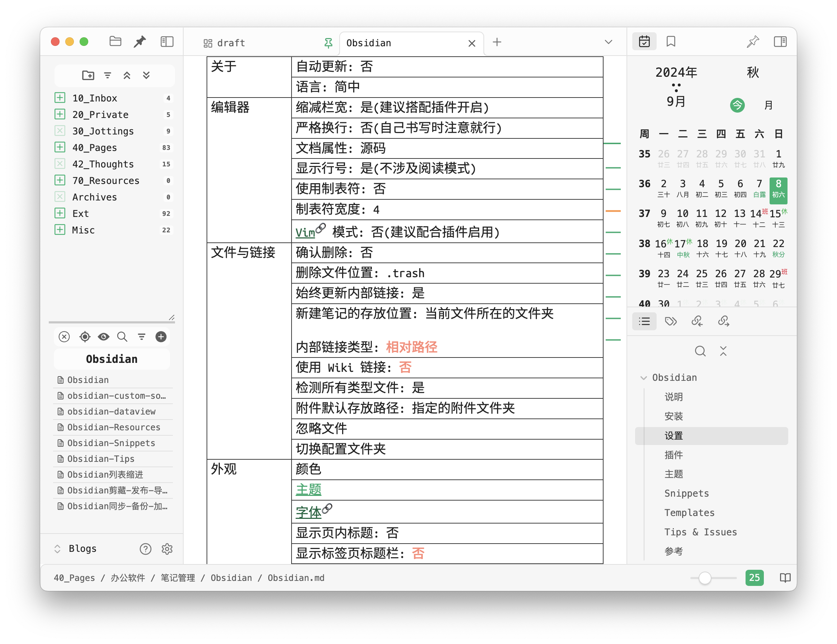Image resolution: width=837 pixels, height=644 pixels.
Task: Open the 主题 link in table
Action: [x=308, y=489]
